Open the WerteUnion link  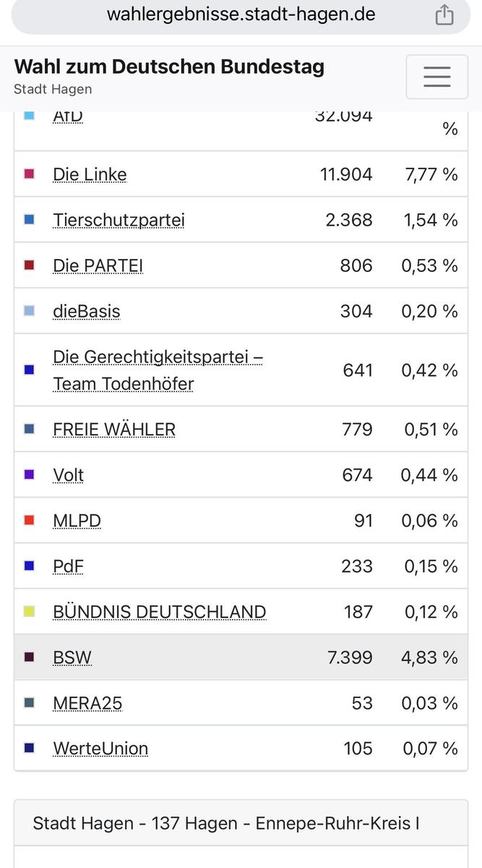tap(100, 749)
